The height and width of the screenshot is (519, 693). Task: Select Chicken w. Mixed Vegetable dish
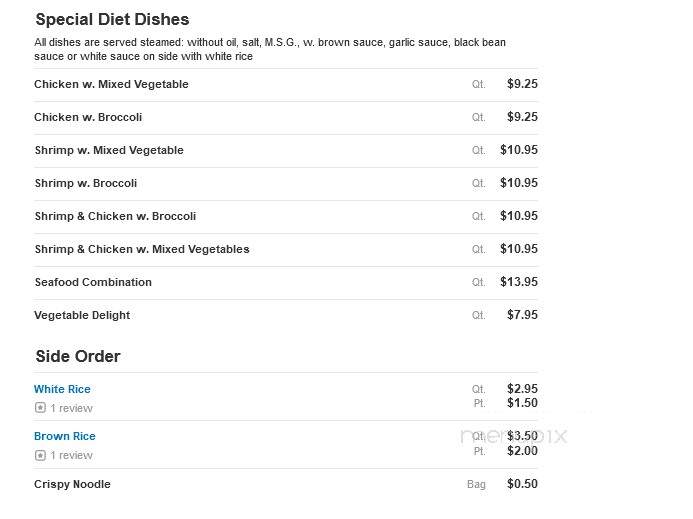111,84
